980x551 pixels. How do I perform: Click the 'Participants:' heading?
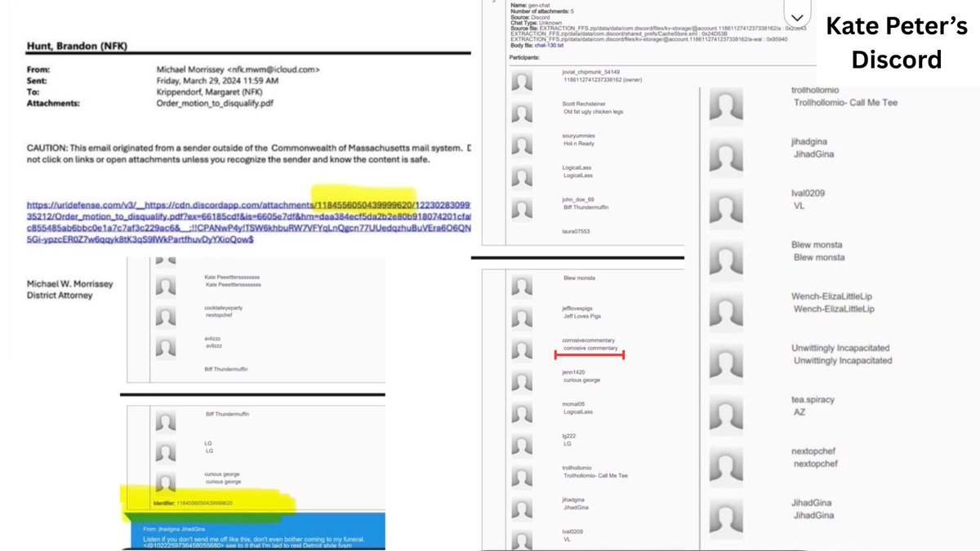point(525,58)
